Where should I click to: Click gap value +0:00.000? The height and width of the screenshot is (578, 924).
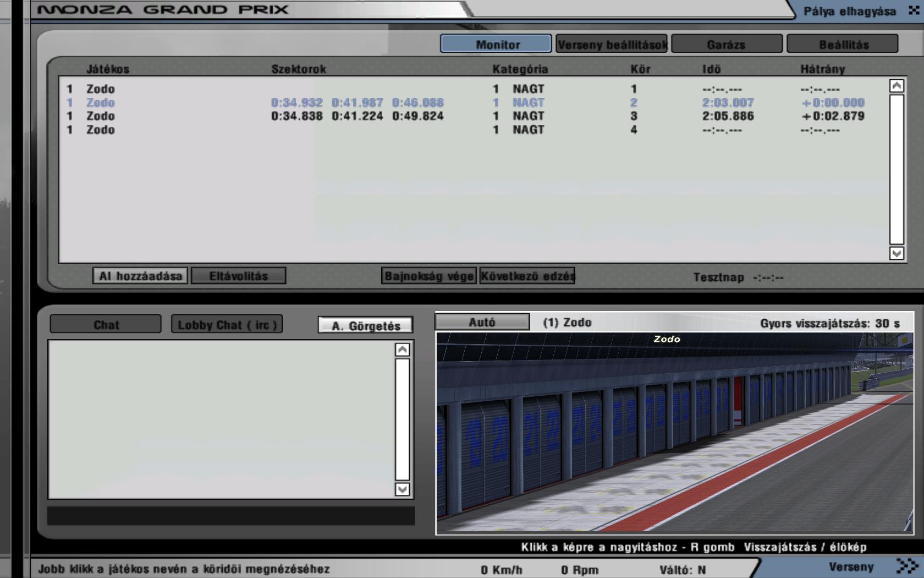[833, 102]
